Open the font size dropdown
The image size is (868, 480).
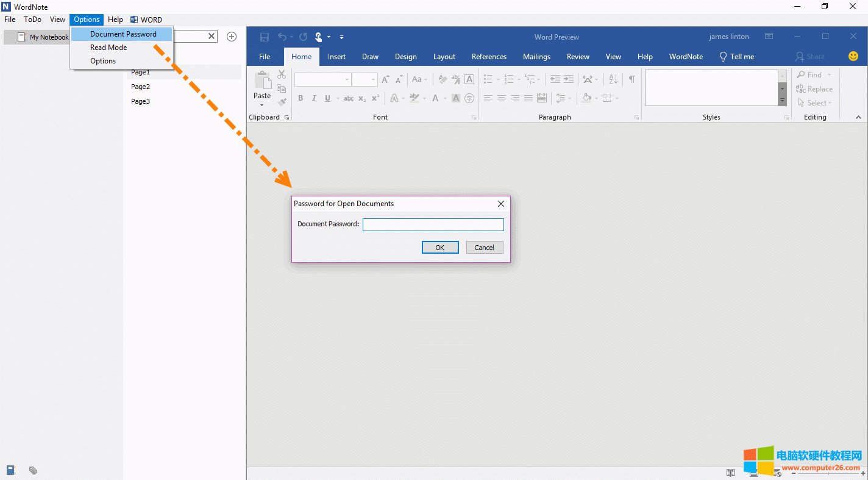pos(373,79)
